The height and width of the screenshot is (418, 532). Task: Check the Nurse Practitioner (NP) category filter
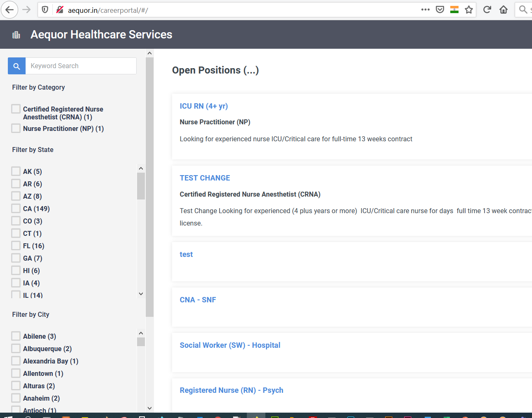coord(15,128)
